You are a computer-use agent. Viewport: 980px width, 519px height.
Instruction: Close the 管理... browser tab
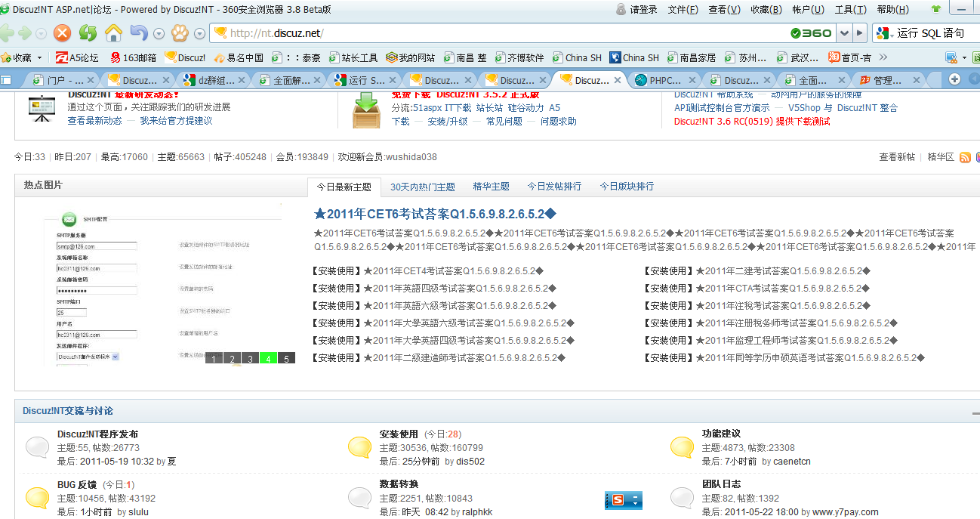(915, 80)
